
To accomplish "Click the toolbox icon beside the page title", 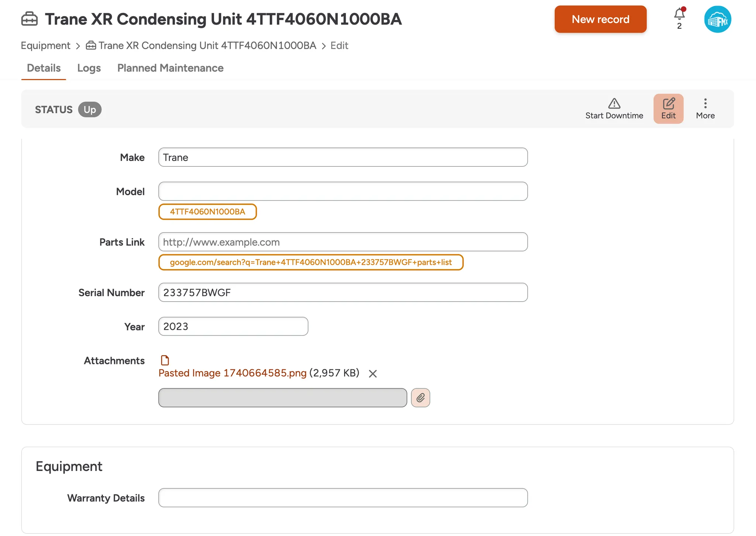I will pyautogui.click(x=29, y=19).
